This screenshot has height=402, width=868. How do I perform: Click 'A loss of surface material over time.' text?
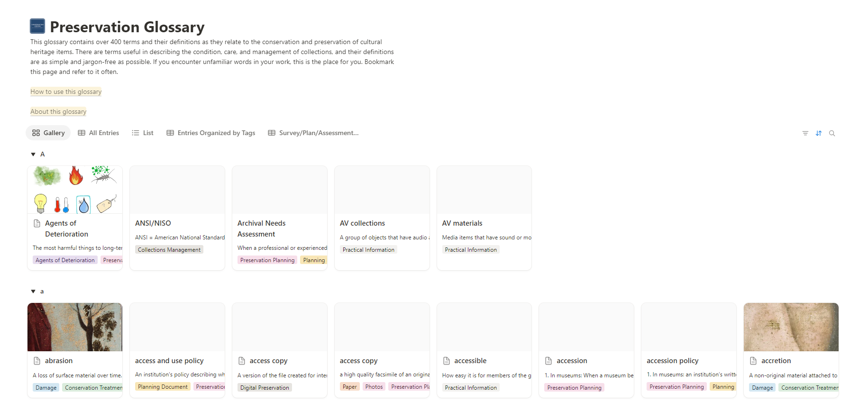point(77,375)
